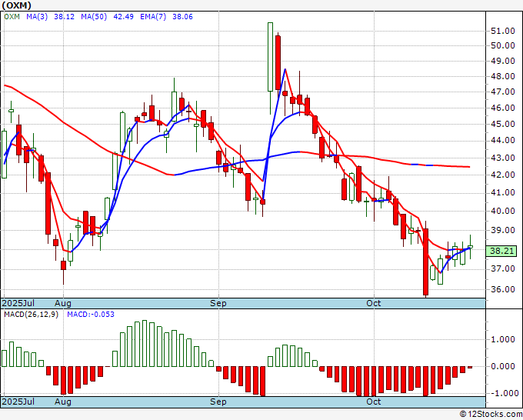The width and height of the screenshot is (523, 420).
Task: Select the MA(50) value 42.49
Action: (x=123, y=17)
